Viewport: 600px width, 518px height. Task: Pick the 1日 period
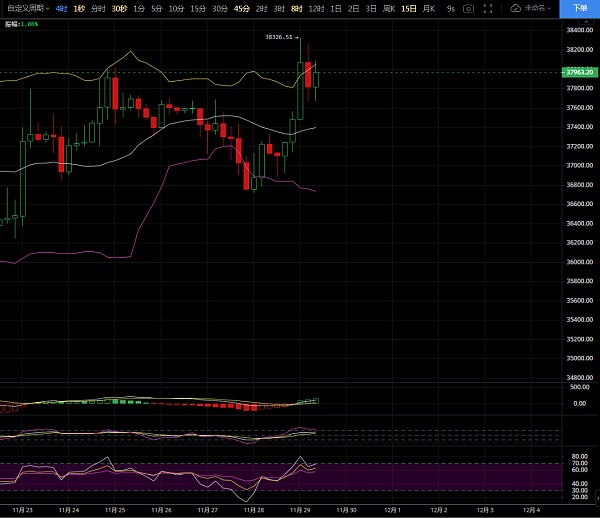pyautogui.click(x=335, y=8)
